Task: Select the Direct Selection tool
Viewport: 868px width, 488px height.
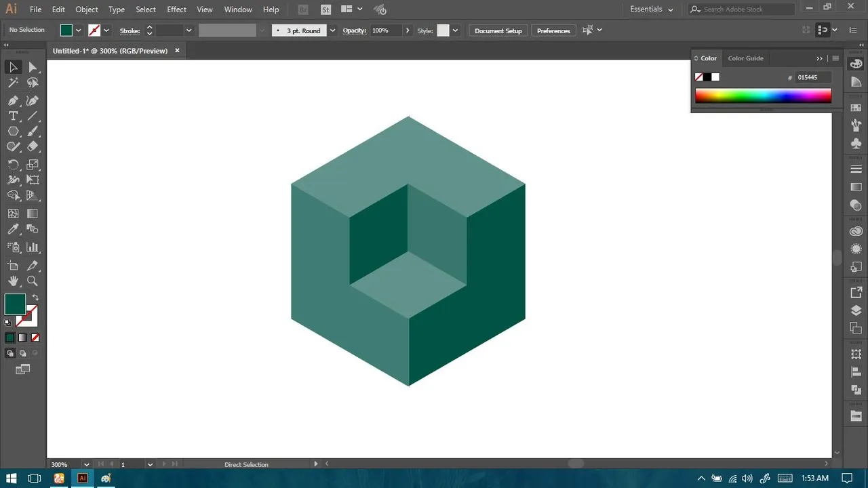Action: [x=33, y=67]
